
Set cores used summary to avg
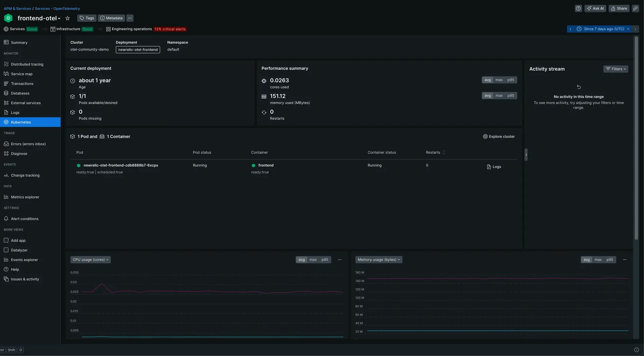tap(487, 80)
